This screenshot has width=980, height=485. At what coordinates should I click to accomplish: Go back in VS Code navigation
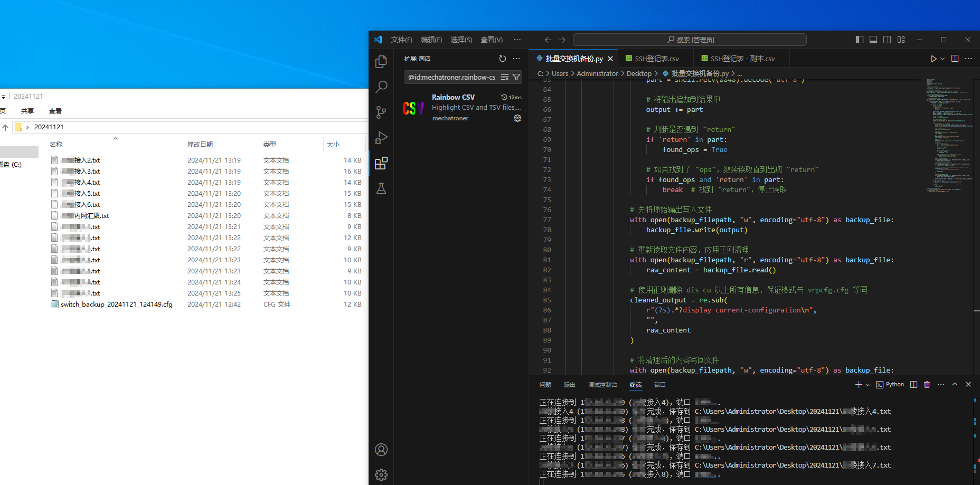(x=548, y=40)
